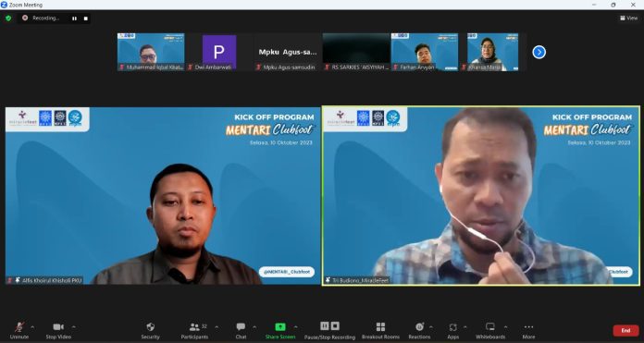Pause recording from the top recording indicator
This screenshot has width=644, height=343.
(74, 18)
